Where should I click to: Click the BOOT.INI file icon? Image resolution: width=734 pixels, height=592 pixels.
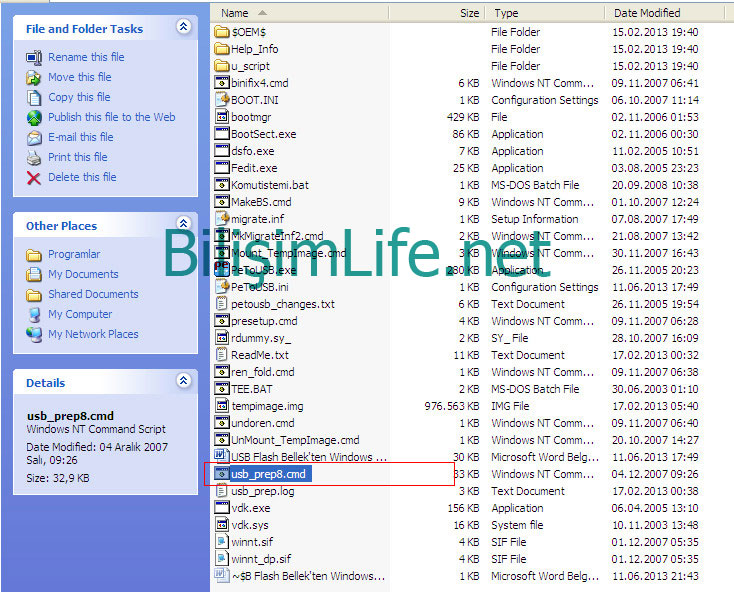(222, 100)
